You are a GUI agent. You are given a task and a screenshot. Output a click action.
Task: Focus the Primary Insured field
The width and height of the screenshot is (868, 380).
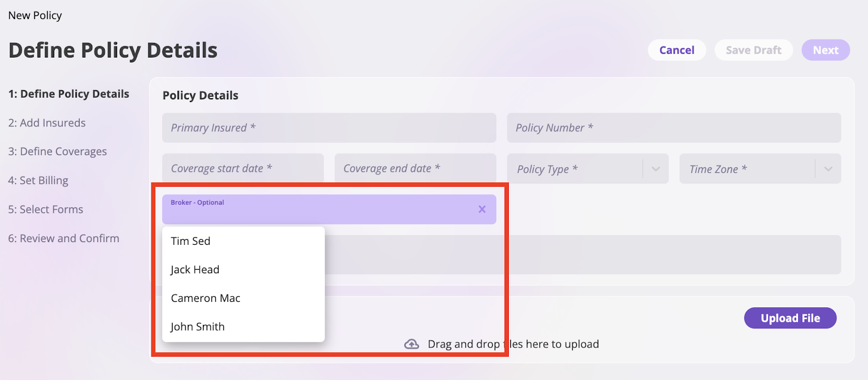click(x=329, y=128)
